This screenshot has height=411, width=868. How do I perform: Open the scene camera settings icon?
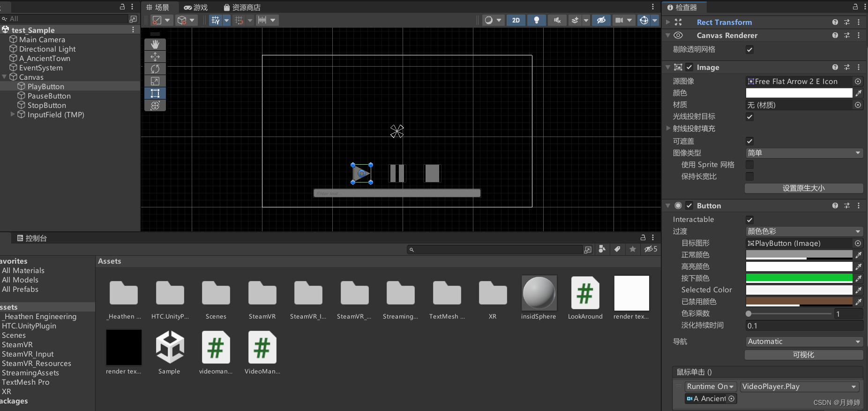620,20
